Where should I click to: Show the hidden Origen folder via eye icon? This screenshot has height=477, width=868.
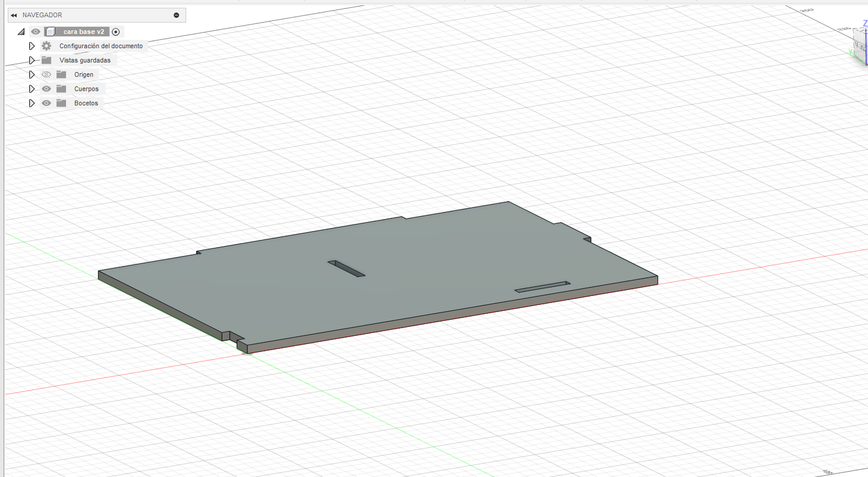(46, 74)
